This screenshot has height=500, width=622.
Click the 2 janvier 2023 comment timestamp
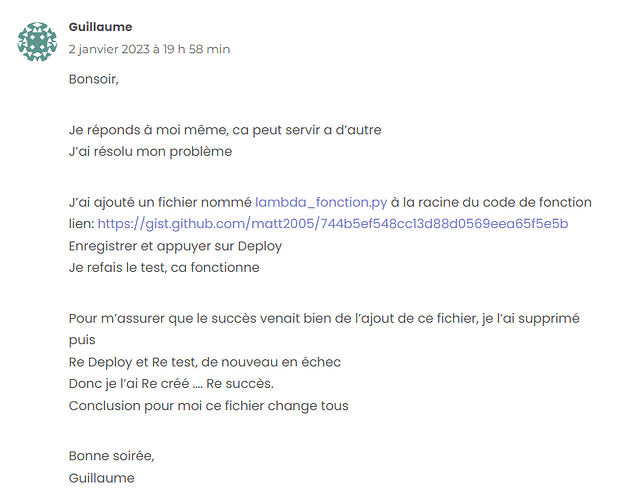149,49
